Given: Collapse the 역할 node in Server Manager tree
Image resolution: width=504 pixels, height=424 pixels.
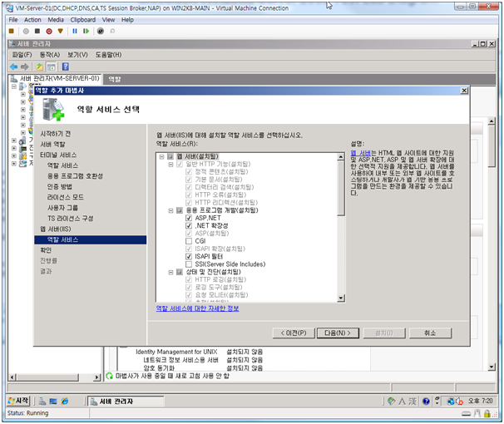Looking at the screenshot, I should (x=14, y=86).
